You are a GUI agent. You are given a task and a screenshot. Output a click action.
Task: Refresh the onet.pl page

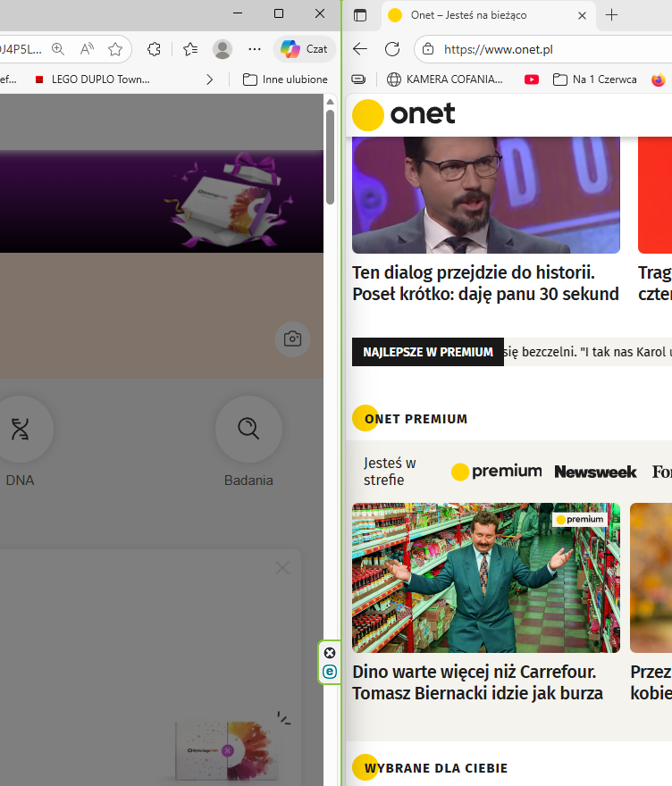pos(392,49)
